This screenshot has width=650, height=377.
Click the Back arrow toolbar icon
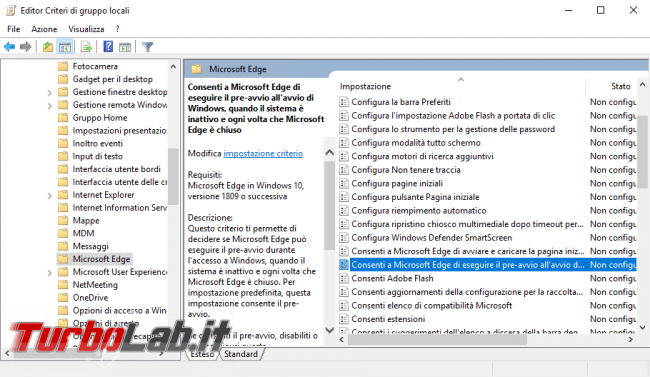9,47
